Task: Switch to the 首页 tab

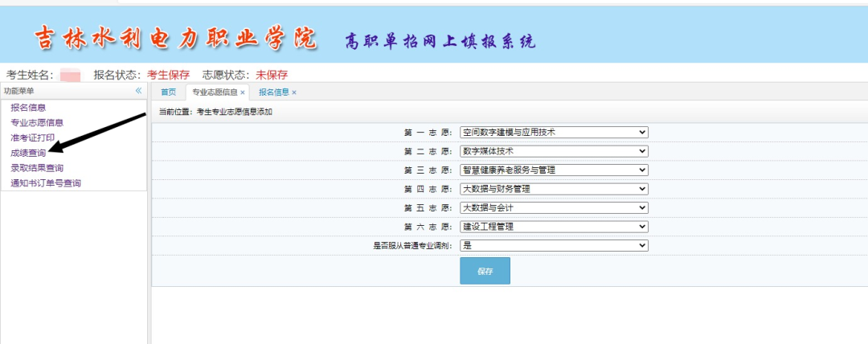Action: pyautogui.click(x=168, y=92)
